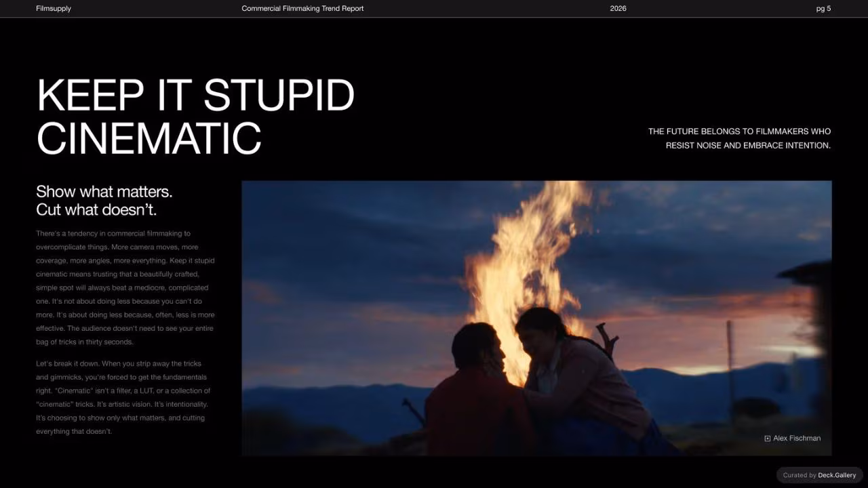Viewport: 868px width, 488px height.
Task: Click the KEEP IT STUPID CINEMATIC headline
Action: tap(195, 117)
